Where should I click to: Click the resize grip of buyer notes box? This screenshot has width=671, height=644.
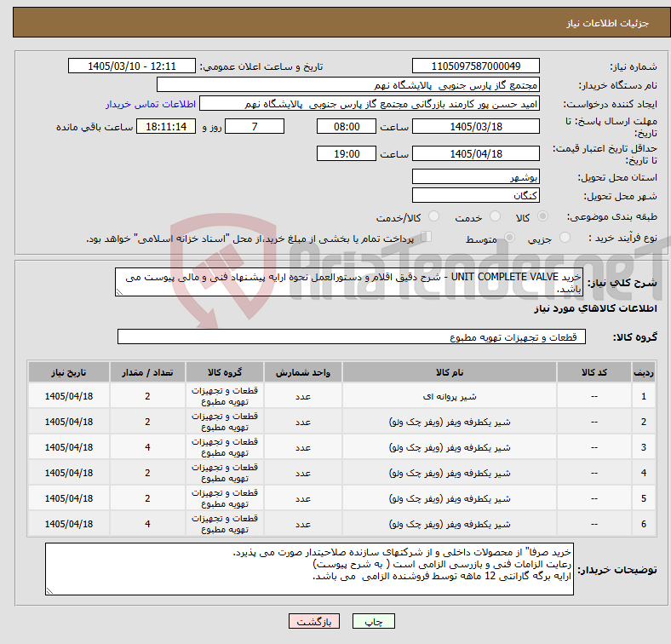coord(49,590)
